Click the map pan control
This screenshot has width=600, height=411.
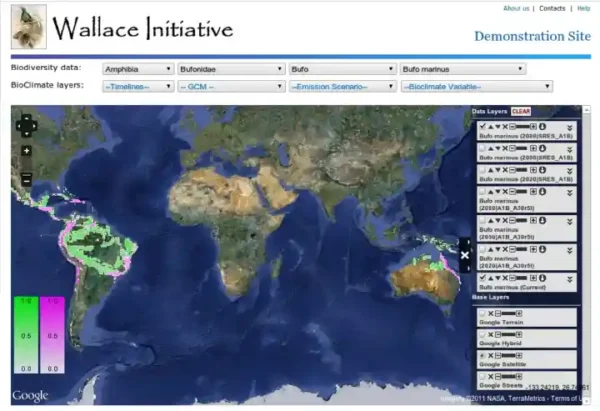pos(26,127)
